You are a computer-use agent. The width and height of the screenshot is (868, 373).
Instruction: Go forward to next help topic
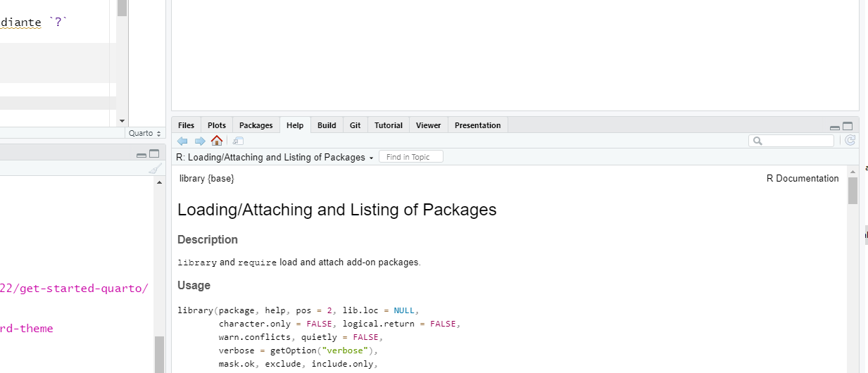[x=200, y=141]
